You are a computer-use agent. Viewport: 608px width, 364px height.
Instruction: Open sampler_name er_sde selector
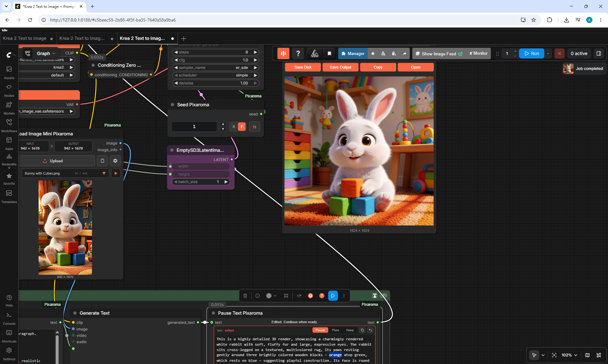tap(215, 68)
